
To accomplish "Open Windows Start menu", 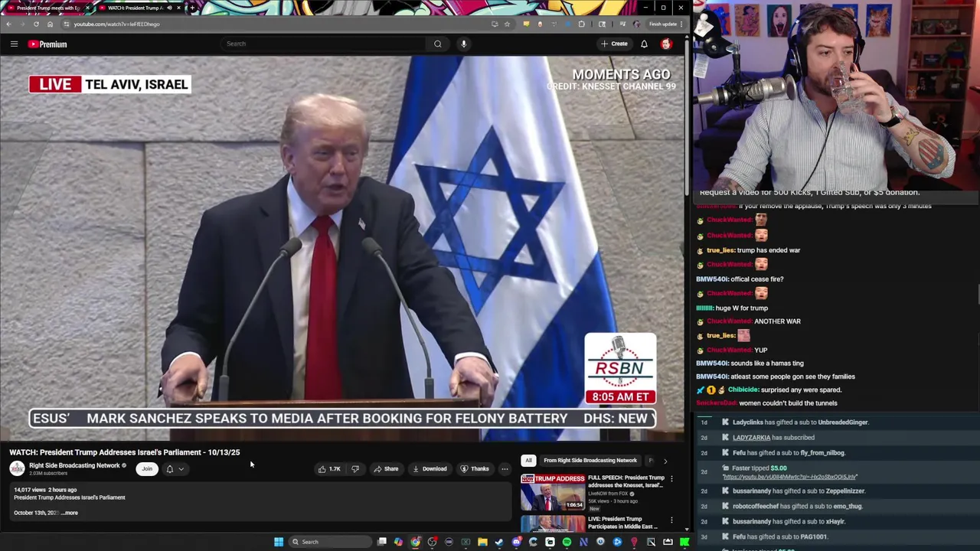I will (x=279, y=542).
